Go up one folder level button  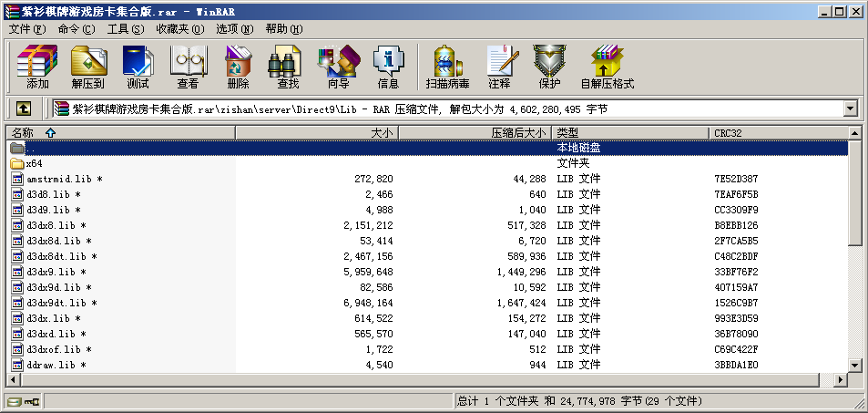pos(23,108)
